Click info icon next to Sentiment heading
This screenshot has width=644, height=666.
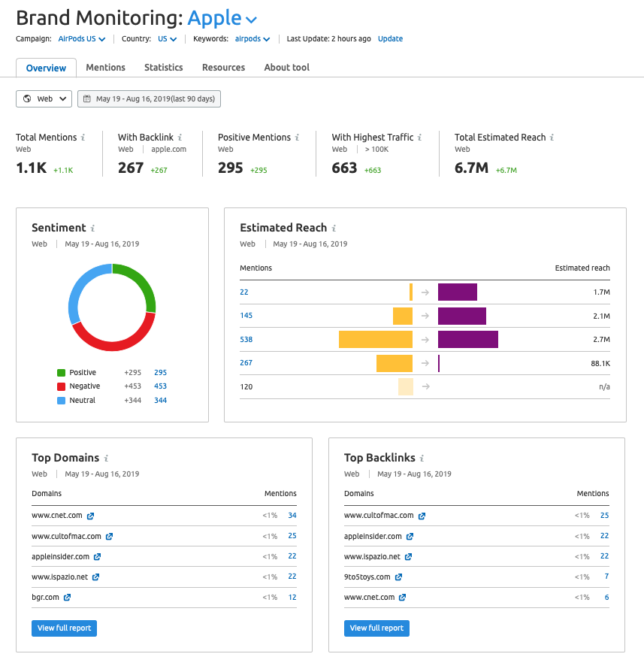[x=92, y=228]
